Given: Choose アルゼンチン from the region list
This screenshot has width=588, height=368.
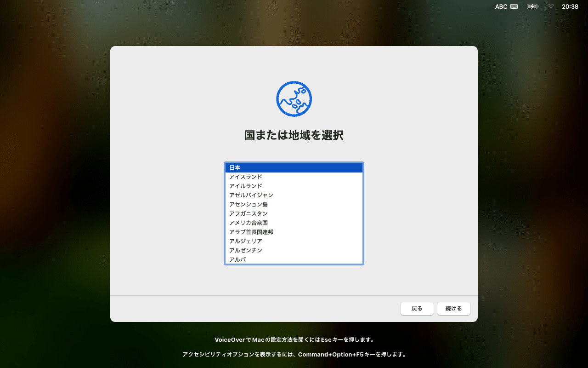Looking at the screenshot, I should pyautogui.click(x=294, y=251).
